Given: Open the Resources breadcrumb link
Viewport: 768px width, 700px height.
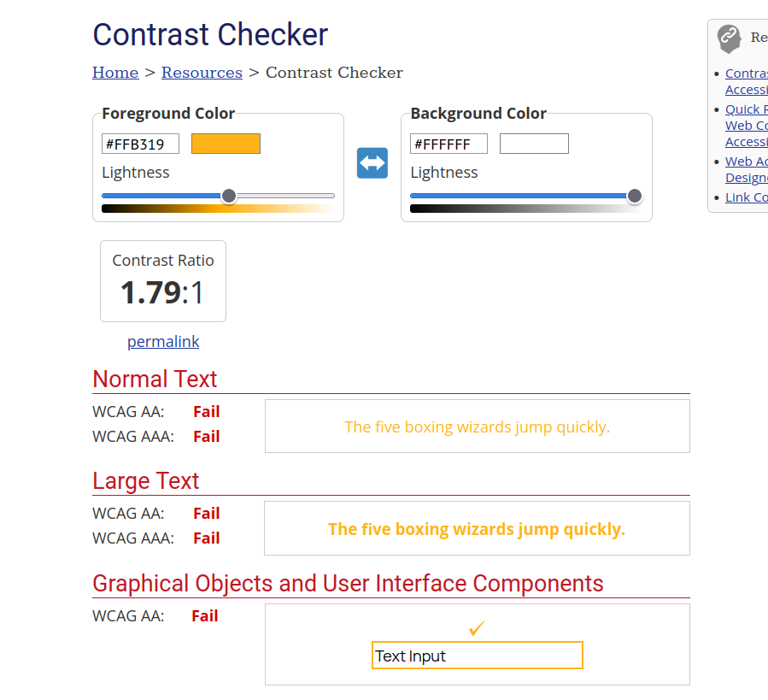Looking at the screenshot, I should tap(202, 73).
